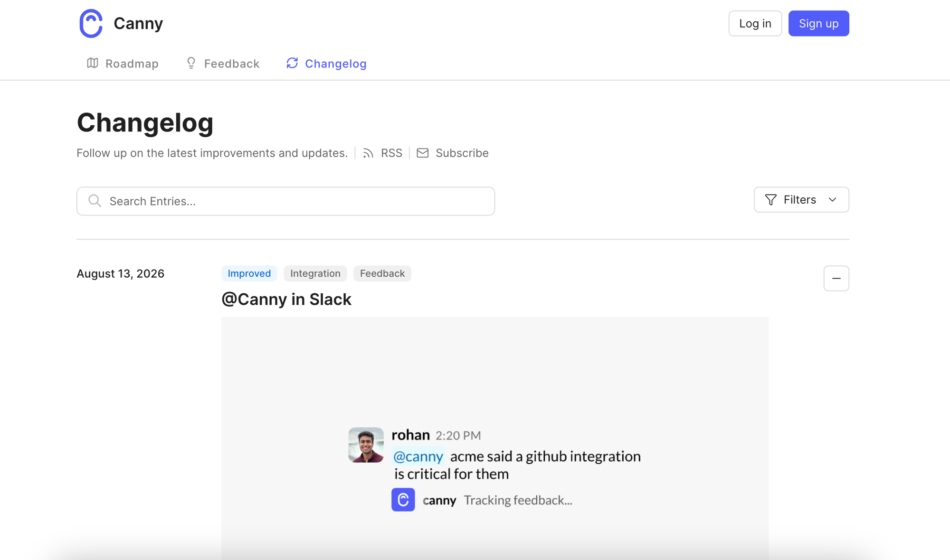Image resolution: width=950 pixels, height=560 pixels.
Task: Click the Roadmap map icon
Action: coord(93,63)
